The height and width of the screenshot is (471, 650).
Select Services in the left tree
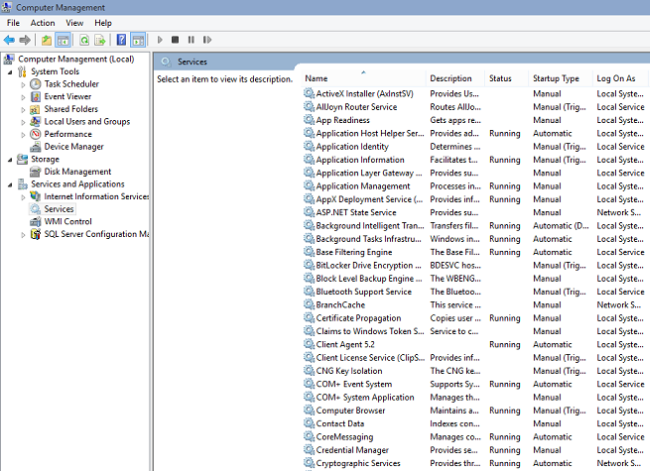coord(59,209)
